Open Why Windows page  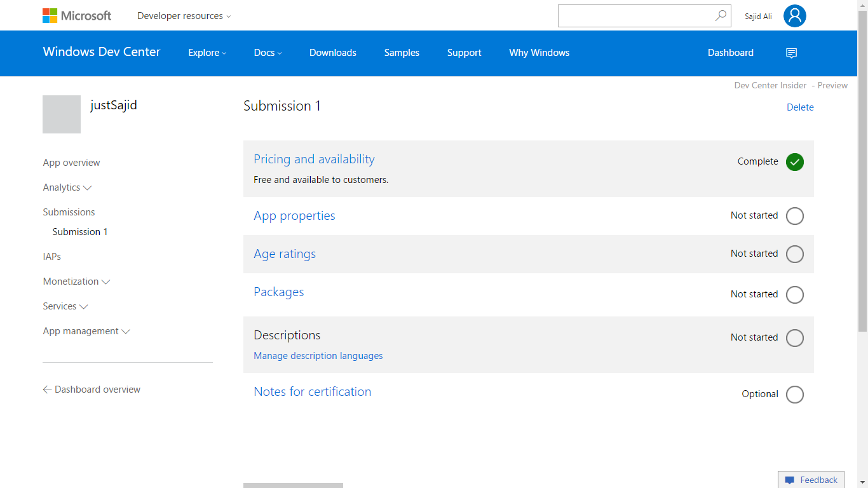coord(539,53)
